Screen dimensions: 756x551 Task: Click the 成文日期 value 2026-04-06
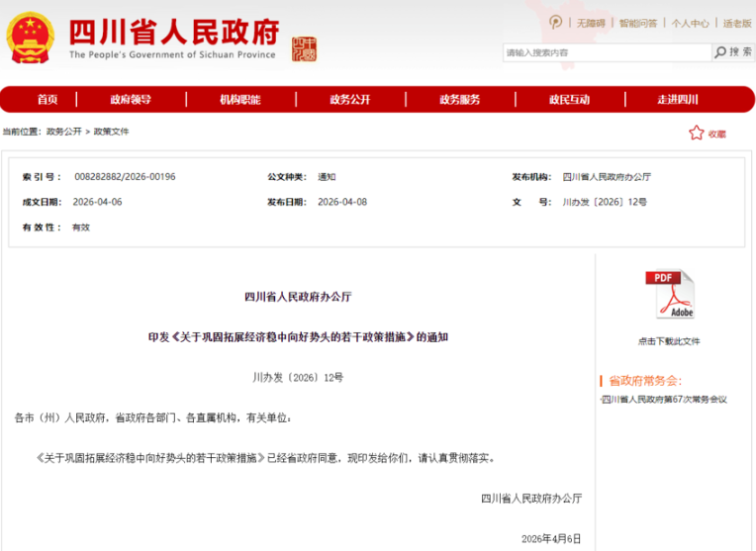[x=97, y=202]
